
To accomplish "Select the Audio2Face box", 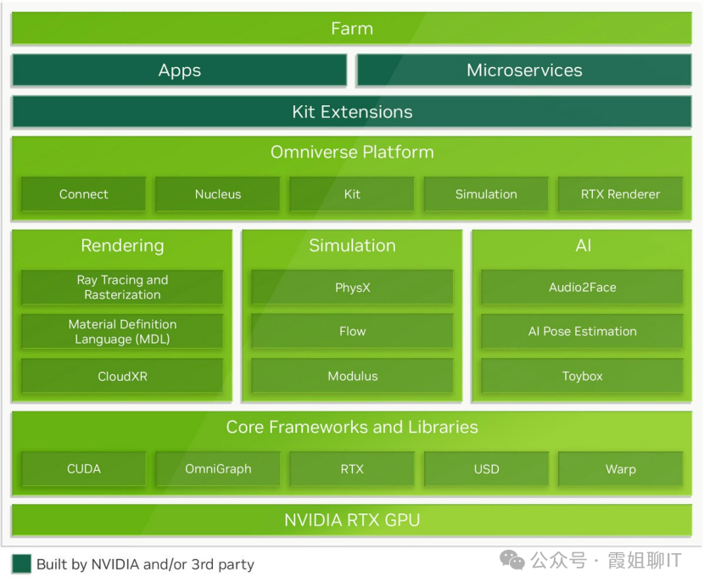I will pyautogui.click(x=583, y=287).
